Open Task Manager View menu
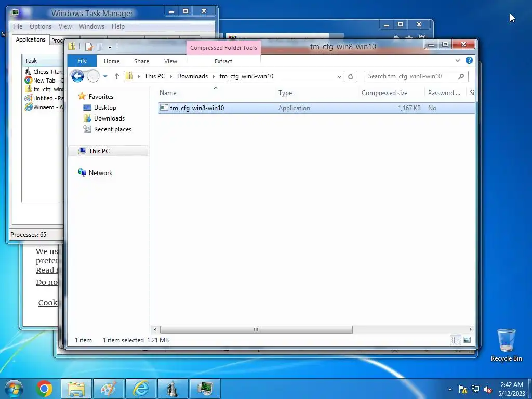The height and width of the screenshot is (399, 532). click(x=65, y=26)
